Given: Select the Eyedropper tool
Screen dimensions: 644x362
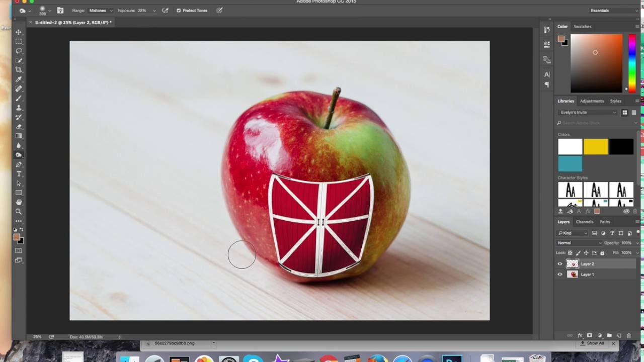Looking at the screenshot, I should click(19, 79).
